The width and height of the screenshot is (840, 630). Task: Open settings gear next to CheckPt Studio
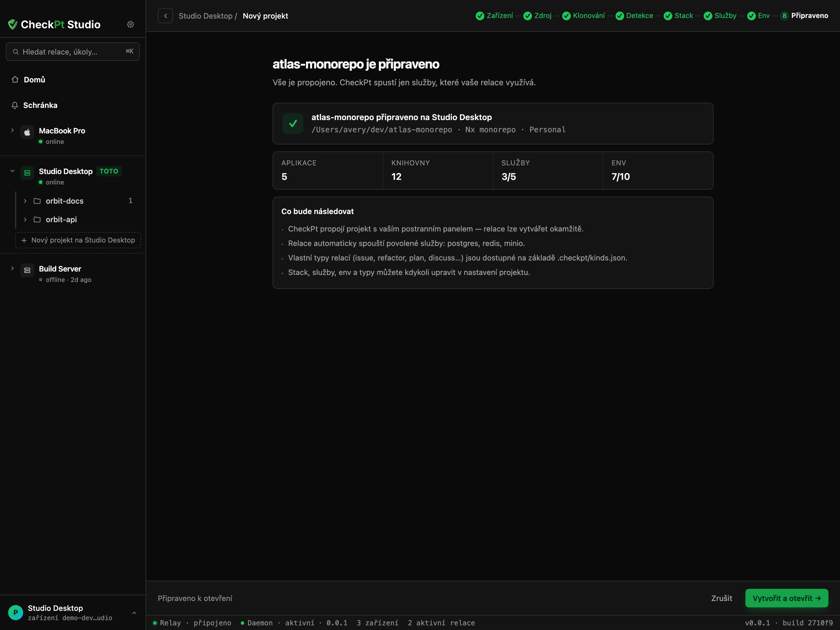coord(130,24)
